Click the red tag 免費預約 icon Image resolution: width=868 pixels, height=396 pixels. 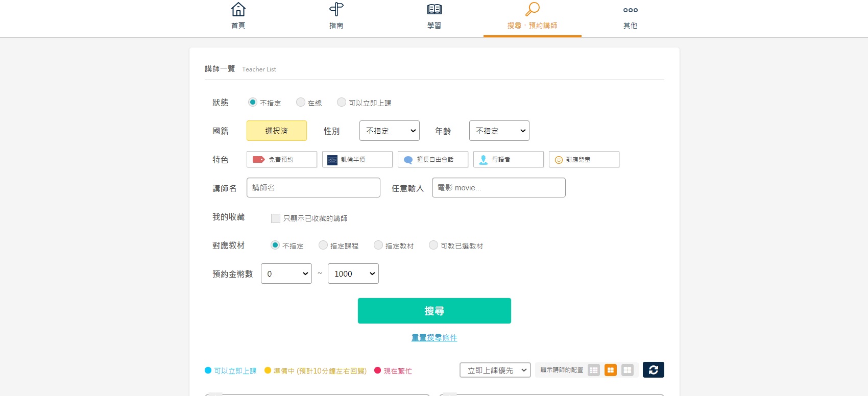point(258,159)
